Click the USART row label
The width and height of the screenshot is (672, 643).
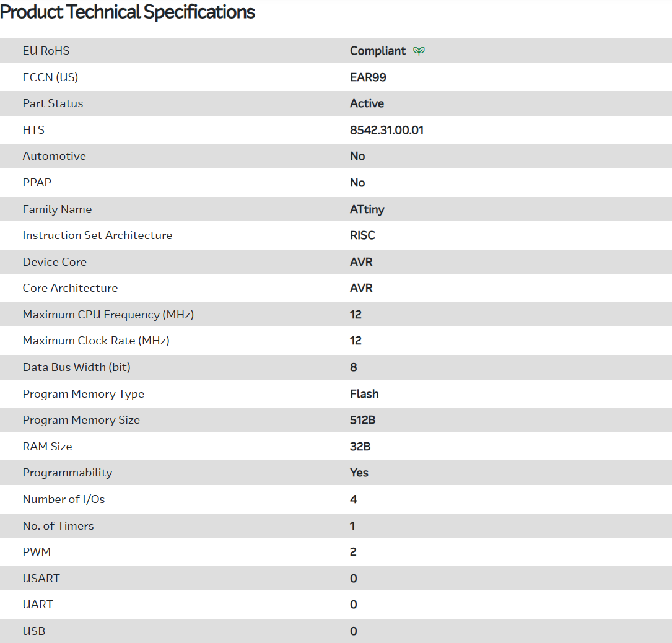click(41, 579)
